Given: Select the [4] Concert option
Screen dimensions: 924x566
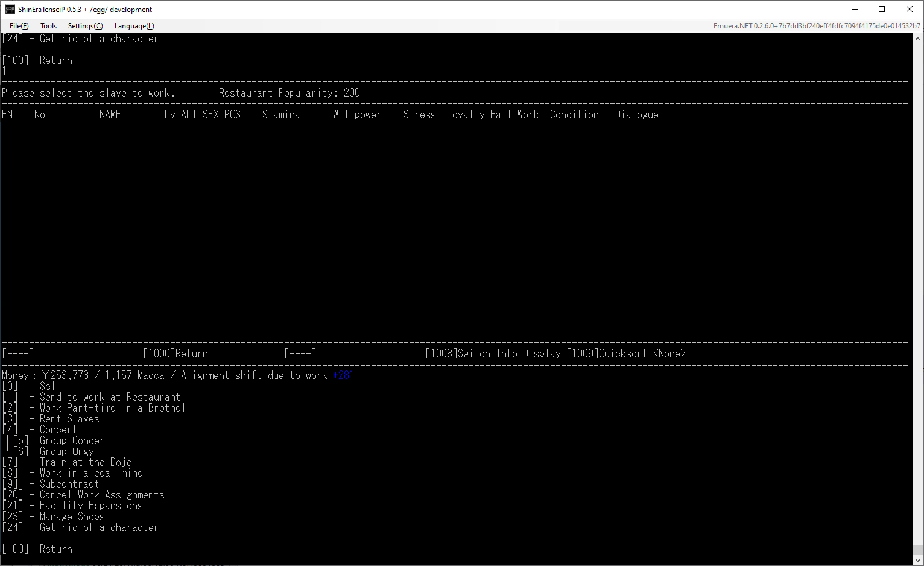Looking at the screenshot, I should click(40, 430).
